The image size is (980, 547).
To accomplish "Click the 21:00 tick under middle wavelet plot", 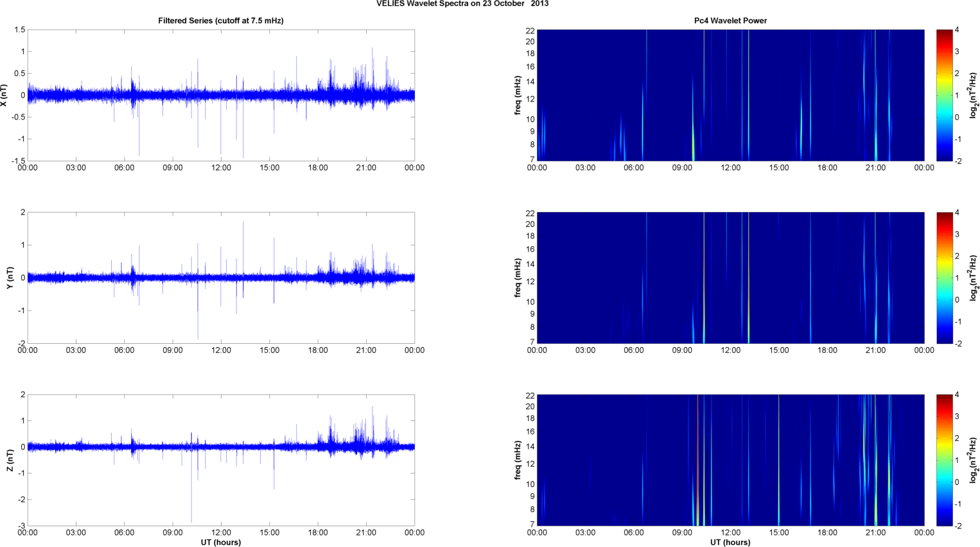I will pyautogui.click(x=875, y=350).
